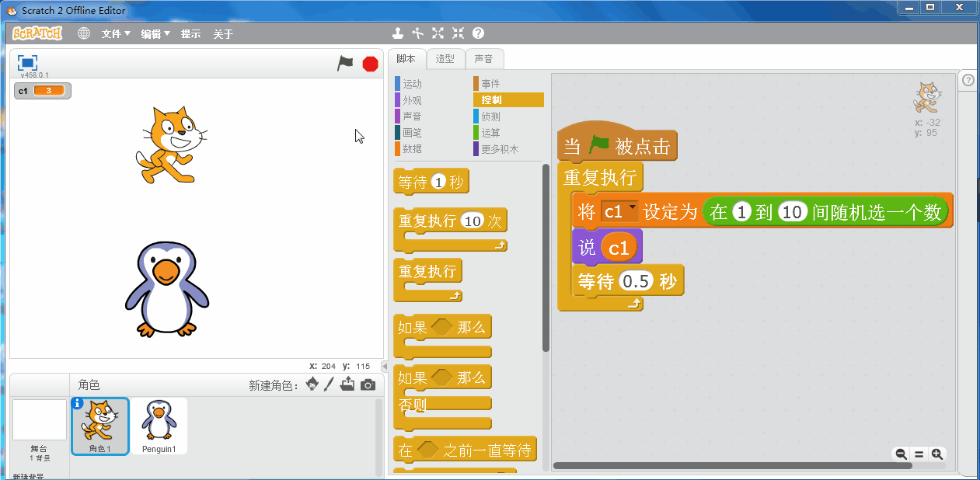This screenshot has width=980, height=480.
Task: Zoom in the scripts area
Action: 936,454
